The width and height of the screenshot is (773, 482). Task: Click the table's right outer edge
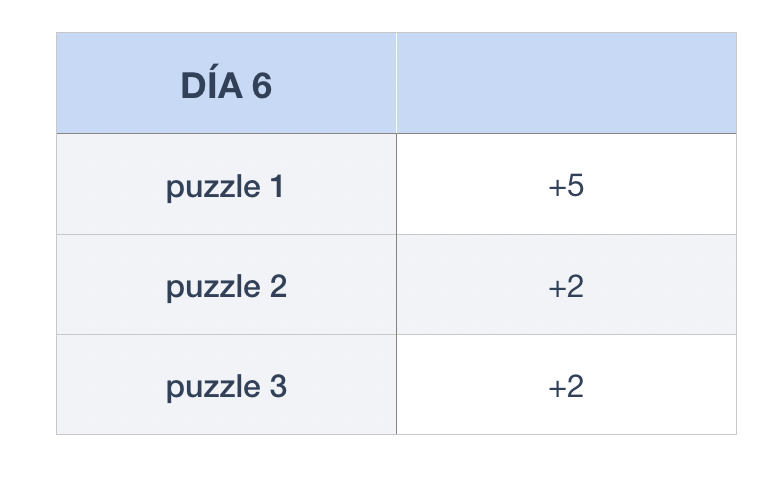point(736,235)
